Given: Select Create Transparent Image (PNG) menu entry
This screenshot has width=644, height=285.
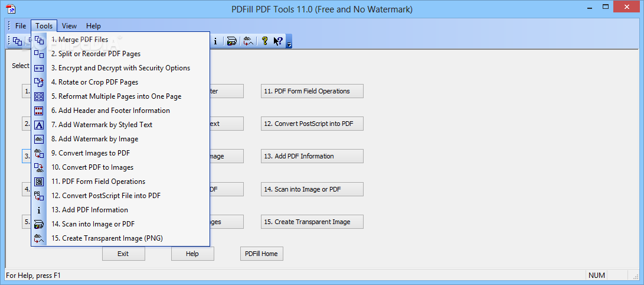Looking at the screenshot, I should [x=120, y=238].
